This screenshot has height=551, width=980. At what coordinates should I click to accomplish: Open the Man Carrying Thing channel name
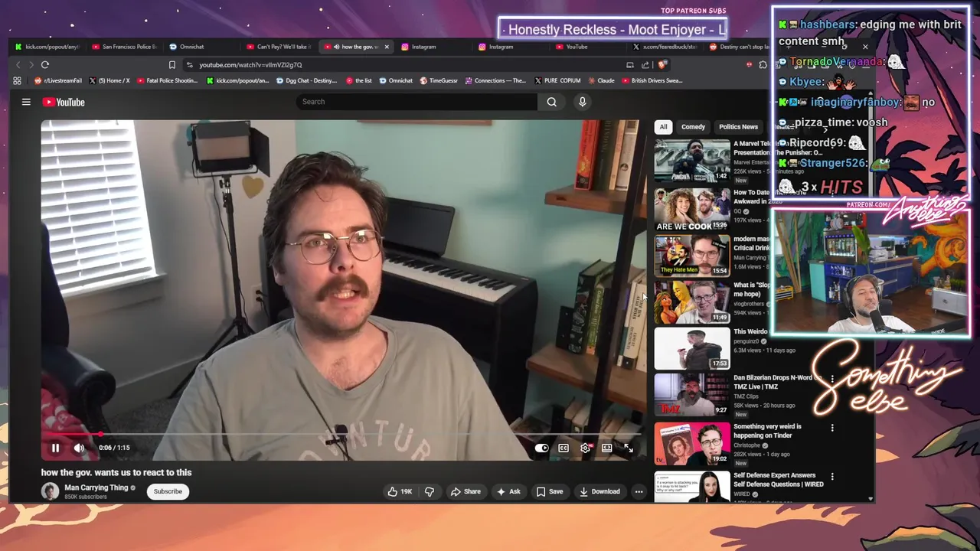[x=96, y=487]
